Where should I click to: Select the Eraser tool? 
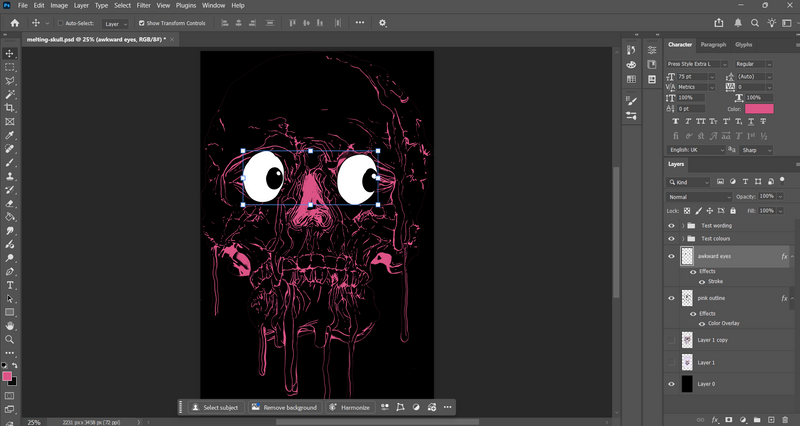(10, 203)
